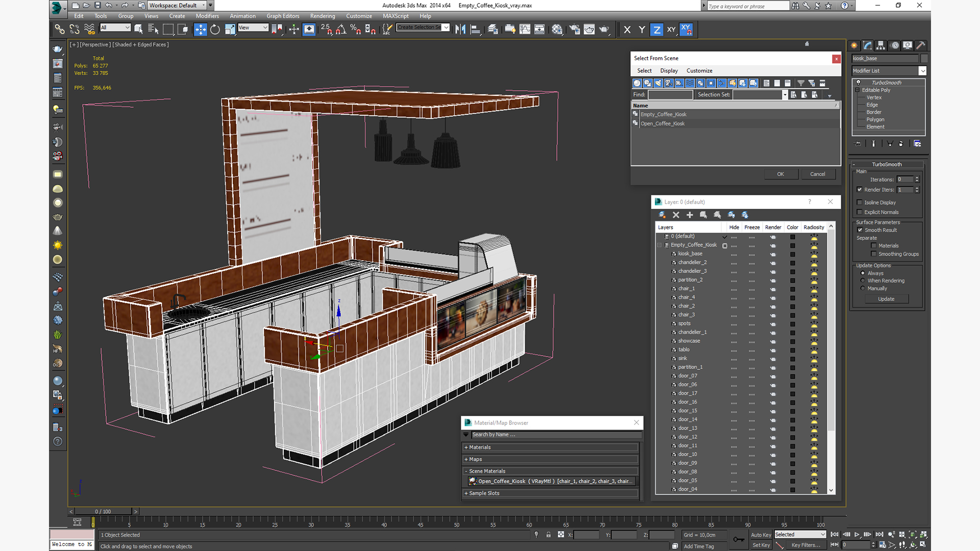Viewport: 980px width, 551px height.
Task: Open the Modifiers menu
Action: click(207, 16)
